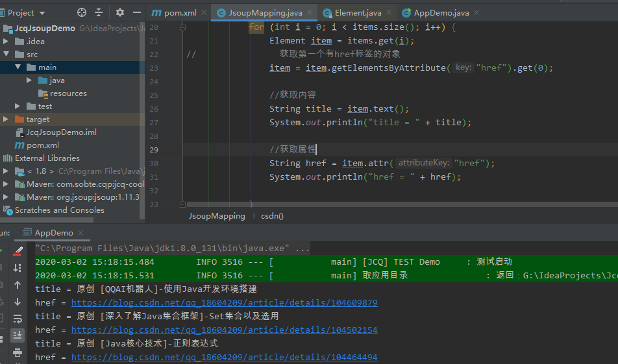
Task: Switch to the JsoupMapping.java editor tab
Action: (x=266, y=13)
